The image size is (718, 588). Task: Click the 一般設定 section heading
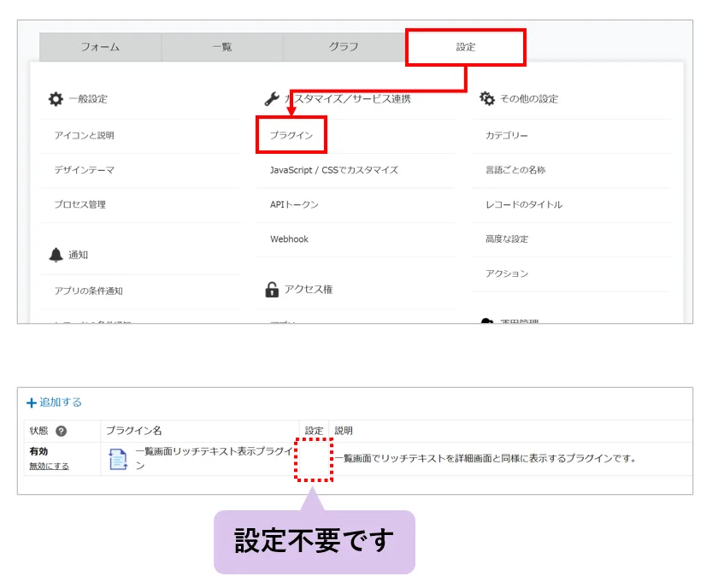tap(88, 99)
